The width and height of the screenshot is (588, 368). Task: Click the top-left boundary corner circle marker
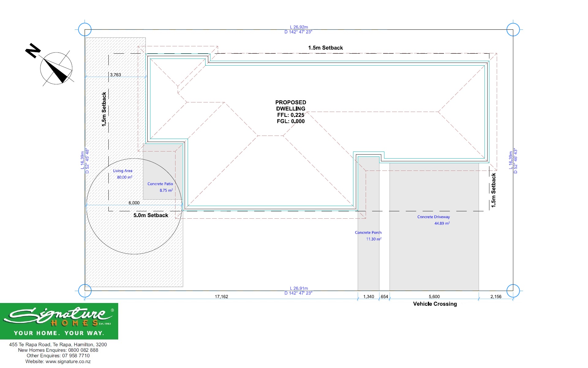click(x=85, y=30)
